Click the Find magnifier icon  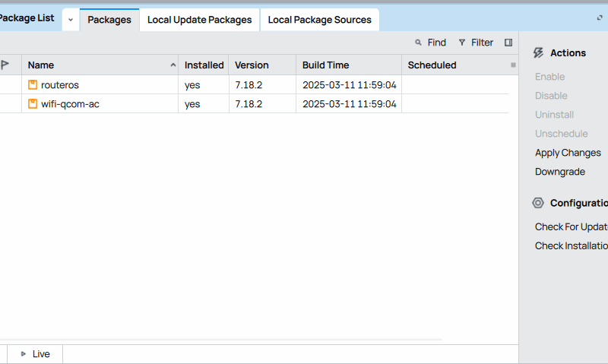click(418, 43)
